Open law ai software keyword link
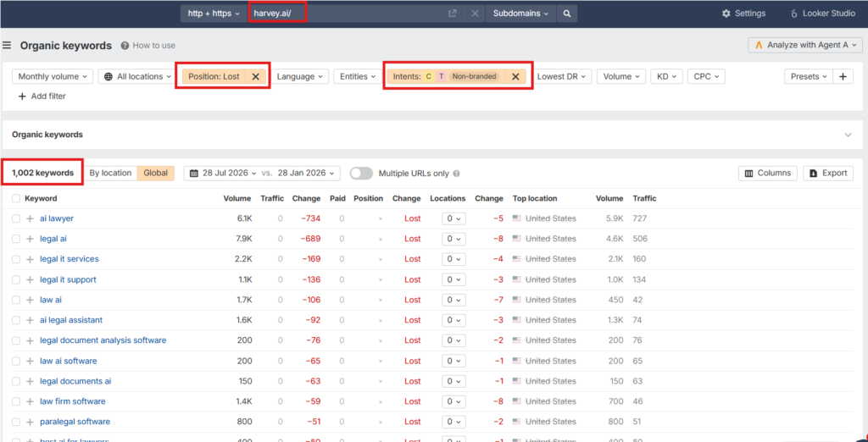868x442 pixels. point(68,361)
